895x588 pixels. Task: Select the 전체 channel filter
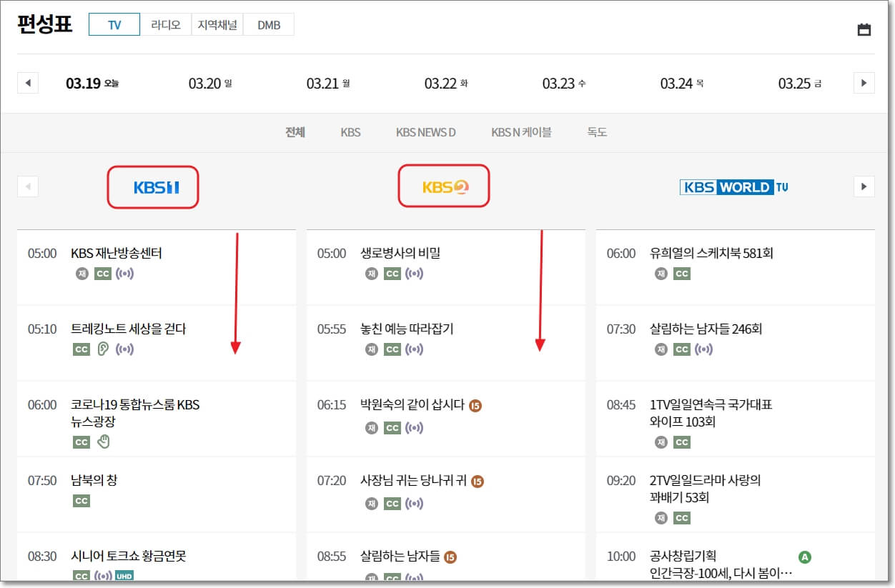(x=295, y=132)
